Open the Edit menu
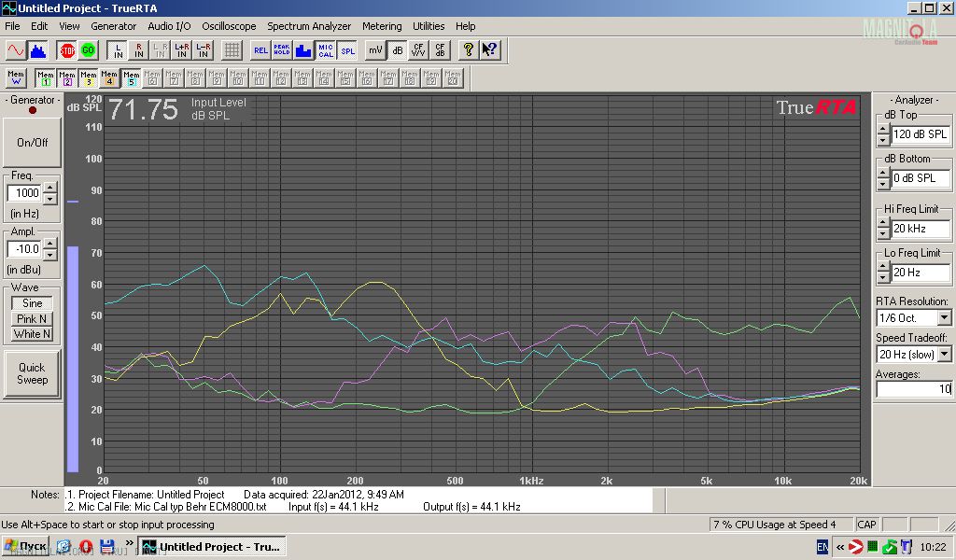This screenshot has width=956, height=560. (39, 26)
